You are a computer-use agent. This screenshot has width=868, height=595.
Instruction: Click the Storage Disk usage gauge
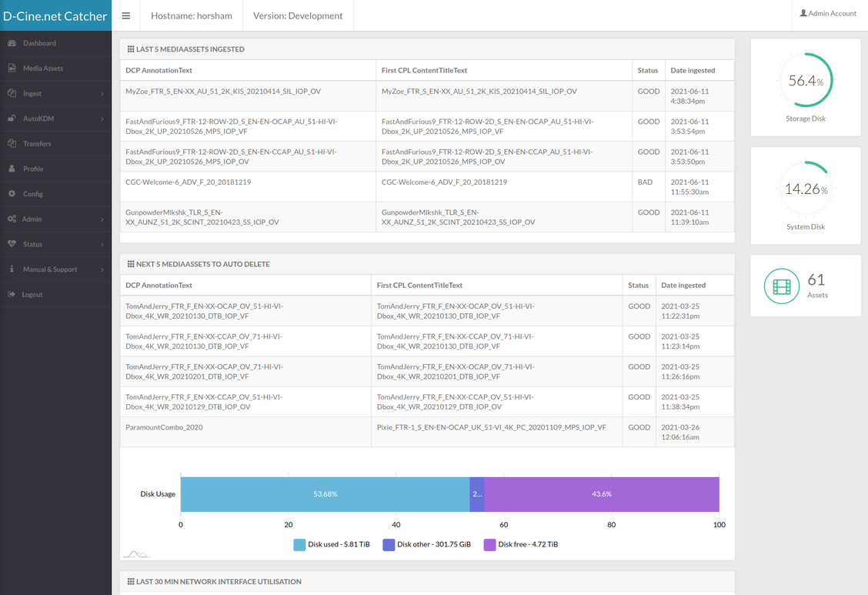[806, 81]
